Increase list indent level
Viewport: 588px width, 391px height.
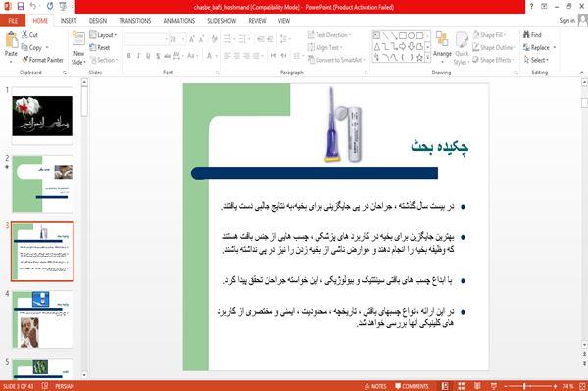click(x=270, y=39)
